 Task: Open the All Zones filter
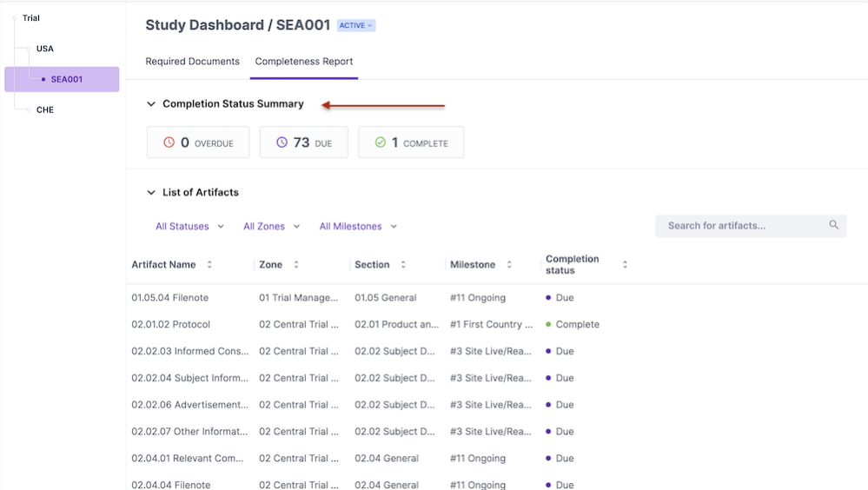tap(271, 227)
